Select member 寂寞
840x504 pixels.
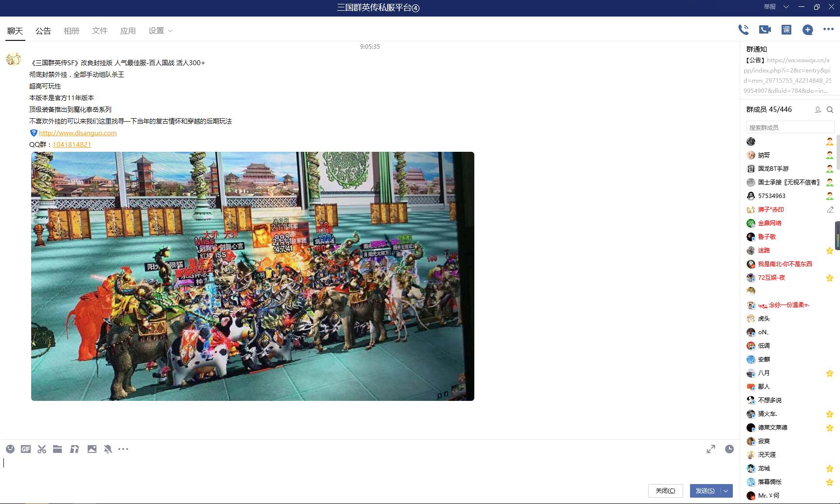[x=764, y=441]
